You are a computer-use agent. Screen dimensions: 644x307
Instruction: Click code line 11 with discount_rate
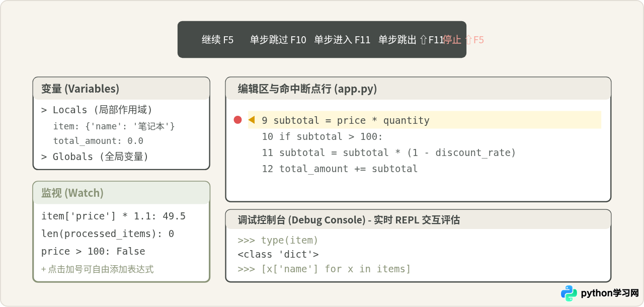(x=389, y=152)
